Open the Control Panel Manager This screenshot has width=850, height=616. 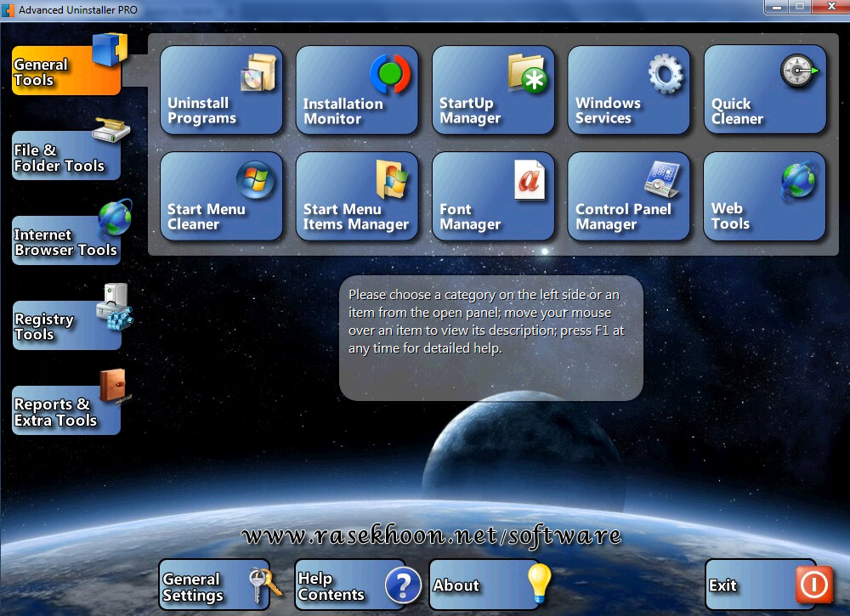(x=629, y=196)
